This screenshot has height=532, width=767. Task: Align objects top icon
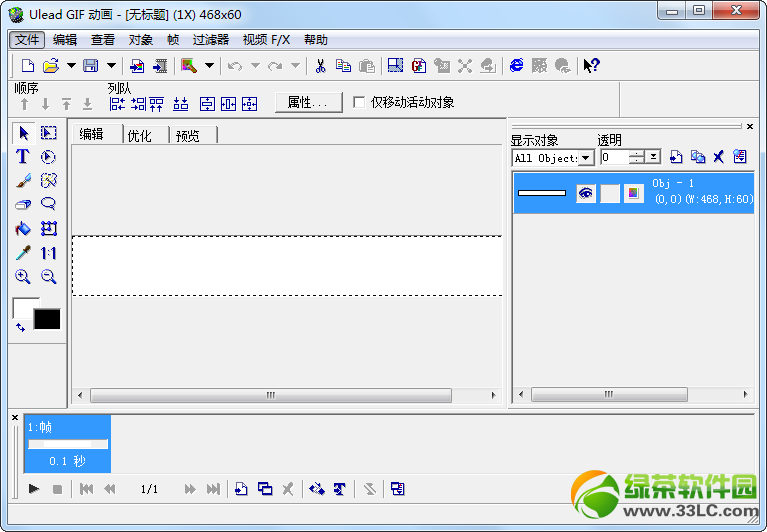point(157,104)
